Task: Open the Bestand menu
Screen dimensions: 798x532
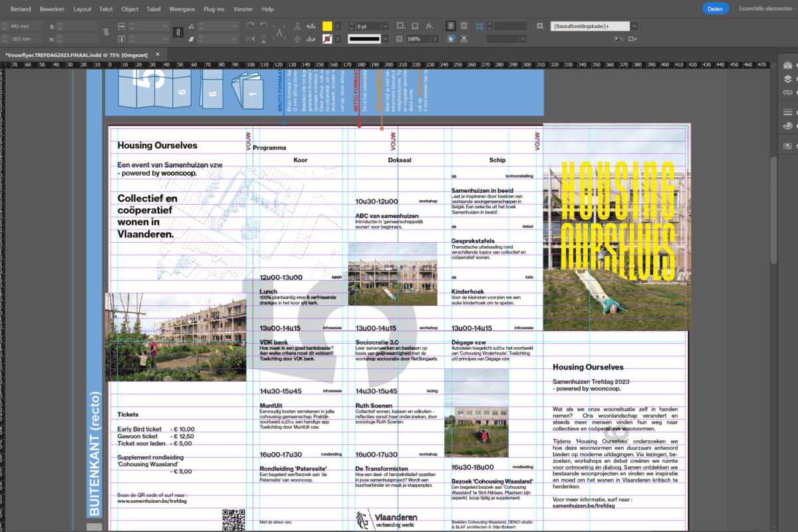Action: [x=21, y=9]
